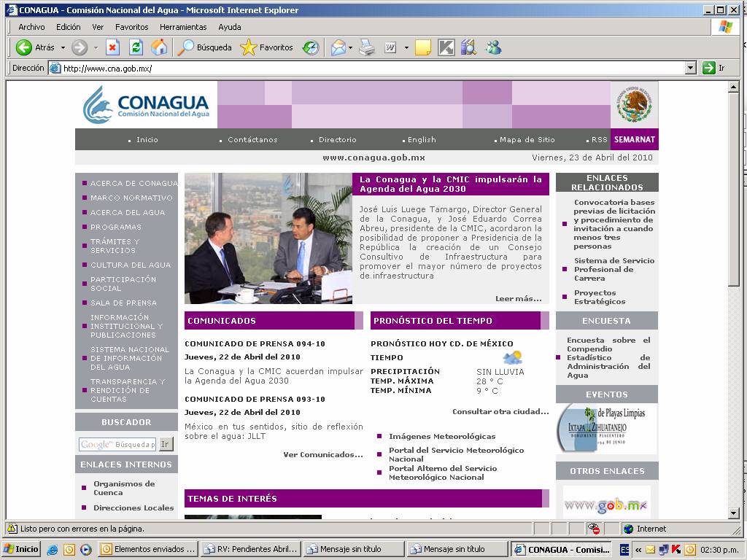Open the Leer más... link under the news story
Image resolution: width=747 pixels, height=560 pixels.
coord(518,298)
